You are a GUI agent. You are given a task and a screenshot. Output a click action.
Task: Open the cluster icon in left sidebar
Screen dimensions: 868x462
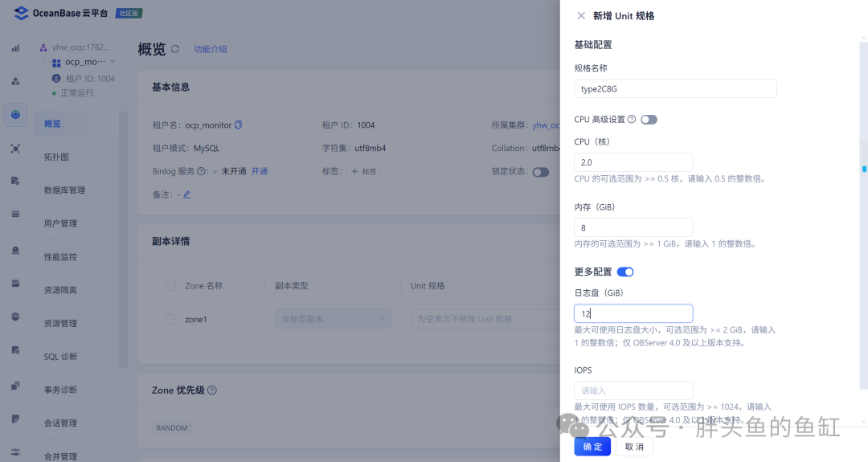(x=15, y=81)
